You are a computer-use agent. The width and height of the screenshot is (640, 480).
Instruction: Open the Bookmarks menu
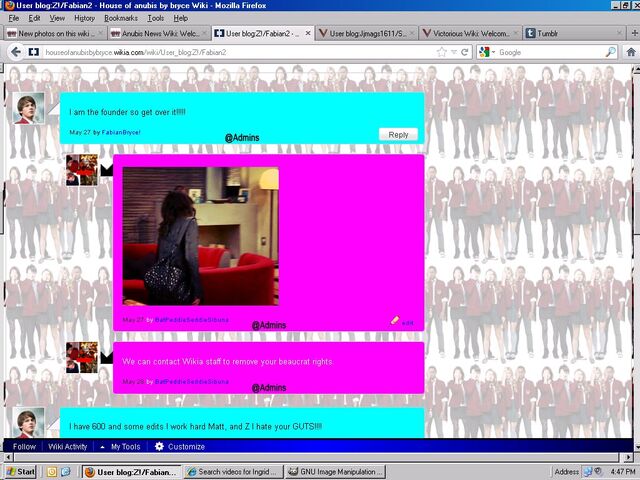121,18
